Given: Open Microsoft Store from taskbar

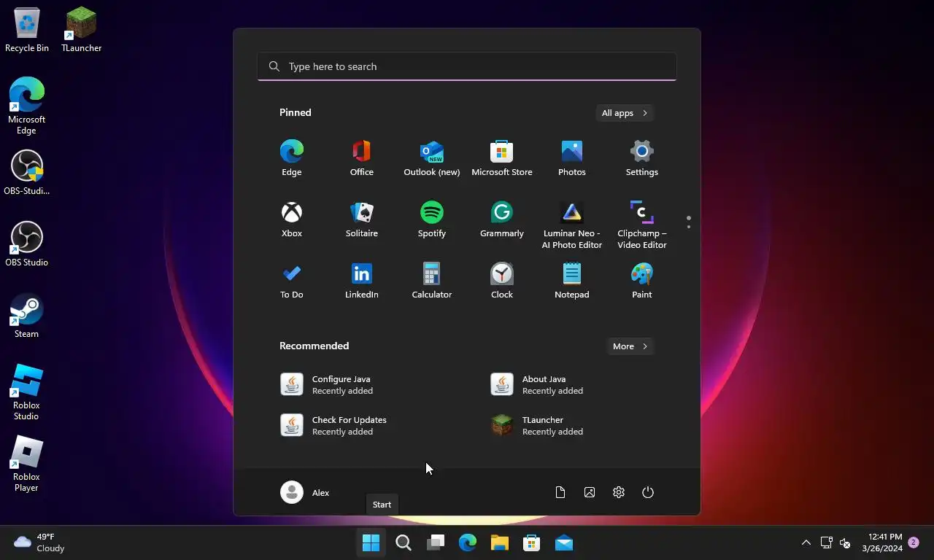Looking at the screenshot, I should tap(531, 542).
